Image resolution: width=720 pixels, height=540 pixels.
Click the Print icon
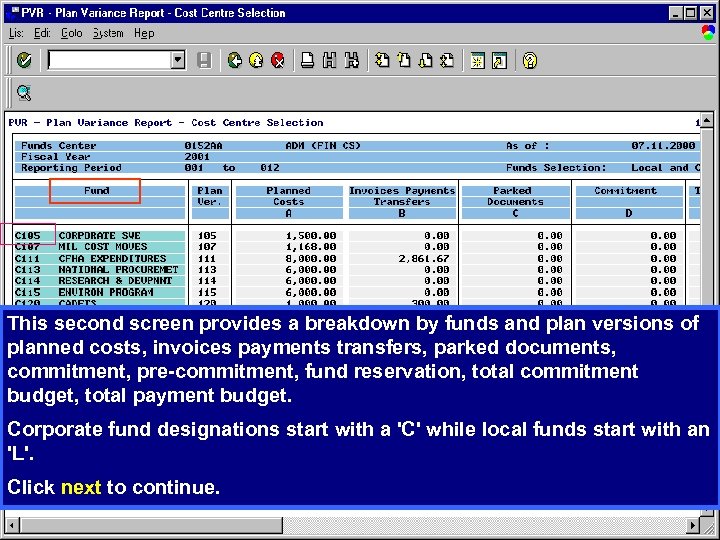(x=307, y=60)
